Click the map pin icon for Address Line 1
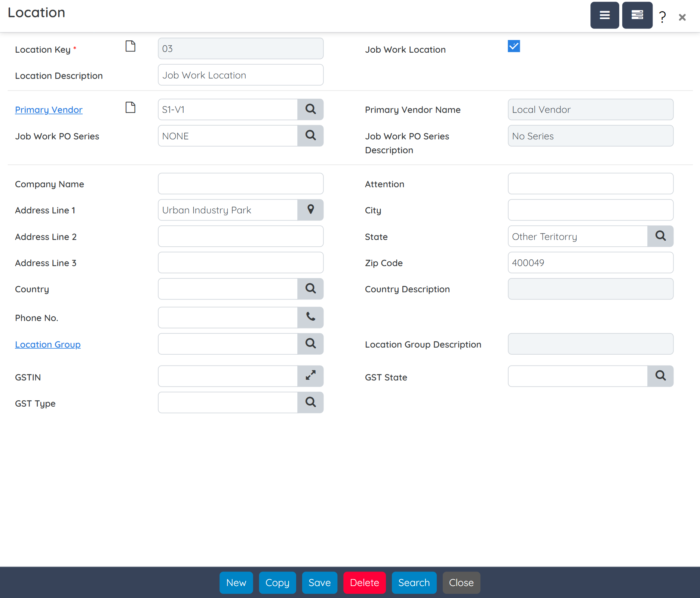Screen dimensions: 700x598 click(x=310, y=210)
